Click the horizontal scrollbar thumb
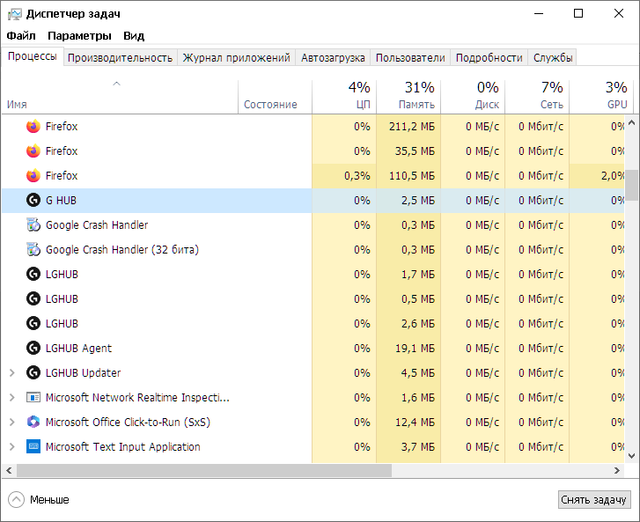The image size is (640, 522). [204, 471]
